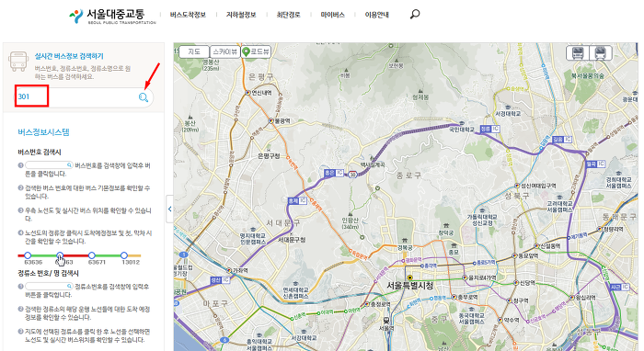Open the 이용안내 menu

click(376, 15)
